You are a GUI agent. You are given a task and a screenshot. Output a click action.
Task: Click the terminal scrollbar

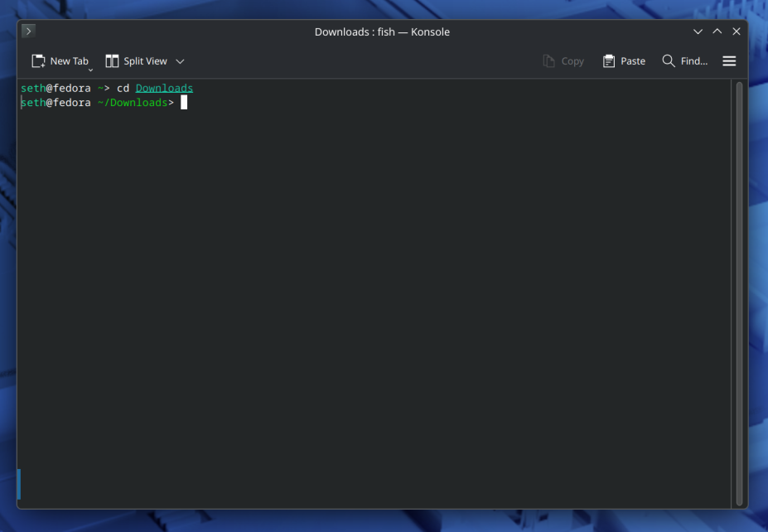pyautogui.click(x=739, y=293)
